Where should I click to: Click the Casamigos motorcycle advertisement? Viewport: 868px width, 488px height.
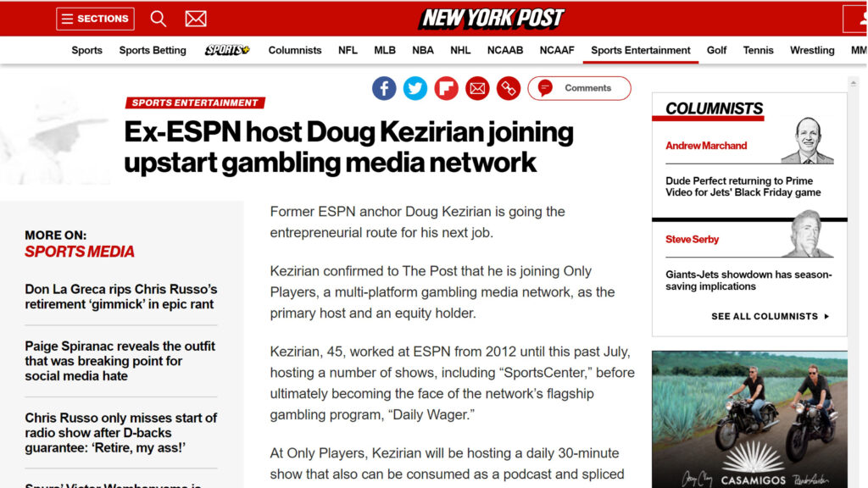pyautogui.click(x=749, y=419)
